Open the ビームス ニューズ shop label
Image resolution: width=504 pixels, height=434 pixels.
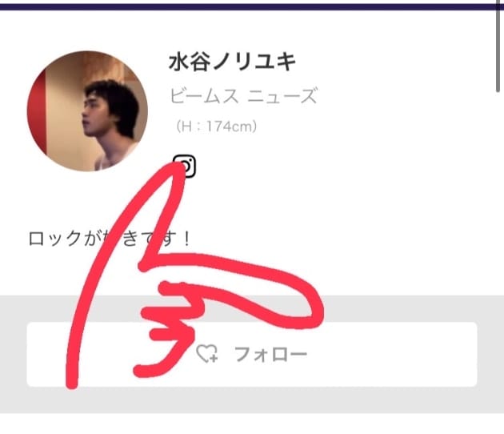[x=243, y=95]
